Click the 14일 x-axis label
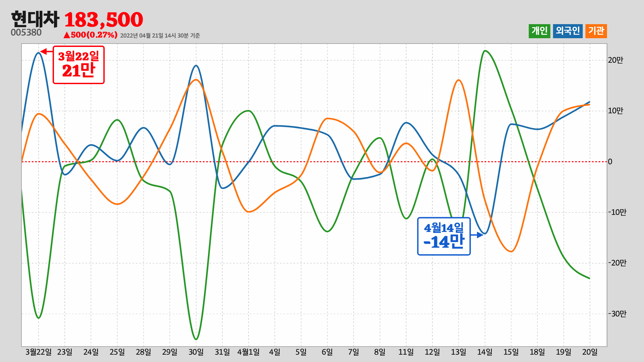This screenshot has height=362, width=644. click(485, 352)
